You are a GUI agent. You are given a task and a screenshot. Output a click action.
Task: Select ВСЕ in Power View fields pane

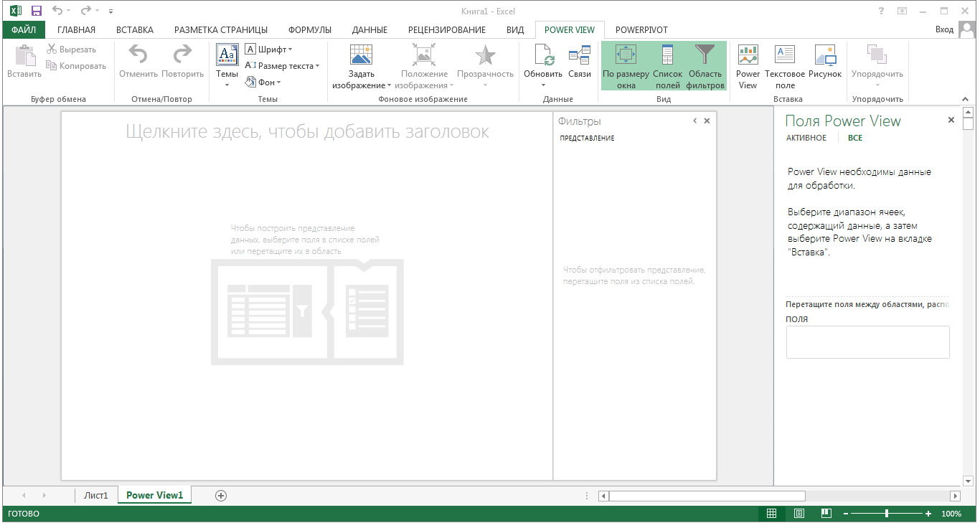[x=855, y=138]
